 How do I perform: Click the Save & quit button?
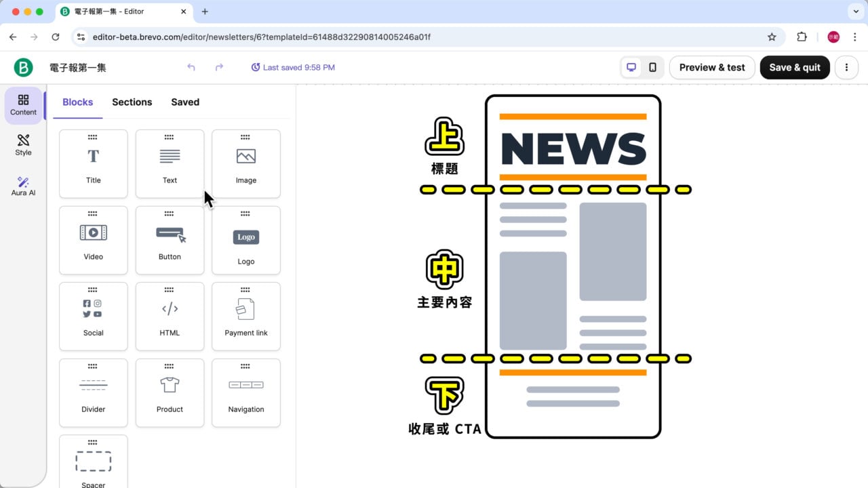click(795, 67)
